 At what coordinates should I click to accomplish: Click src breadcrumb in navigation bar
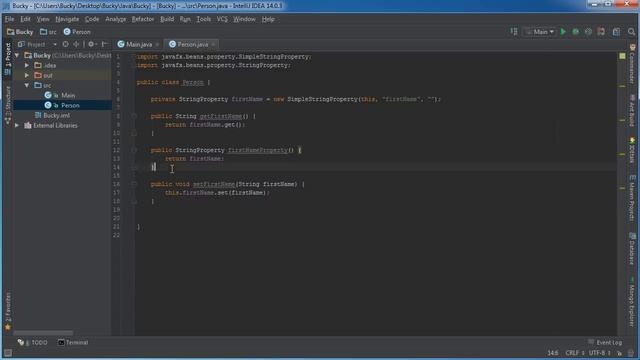tap(48, 32)
